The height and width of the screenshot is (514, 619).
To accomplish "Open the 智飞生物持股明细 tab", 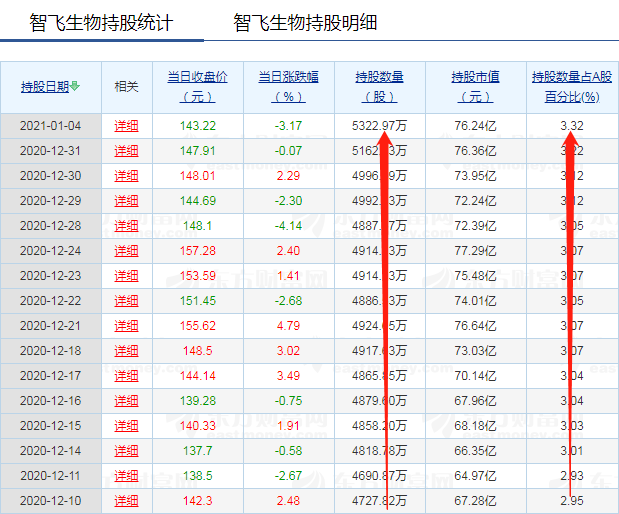I will [x=305, y=23].
